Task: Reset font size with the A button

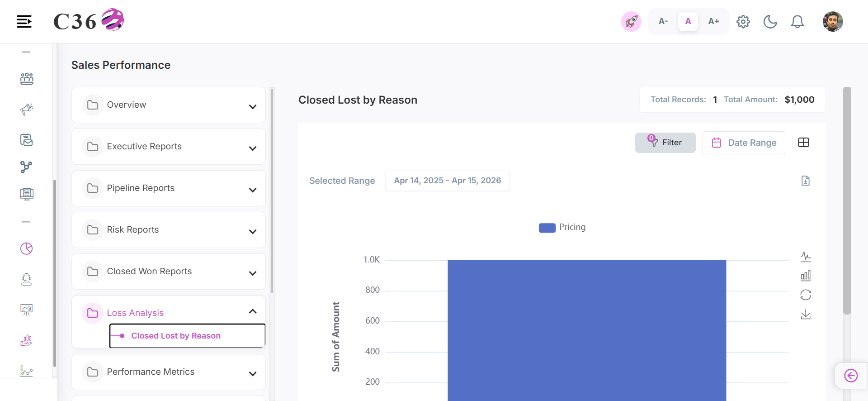Action: 688,21
